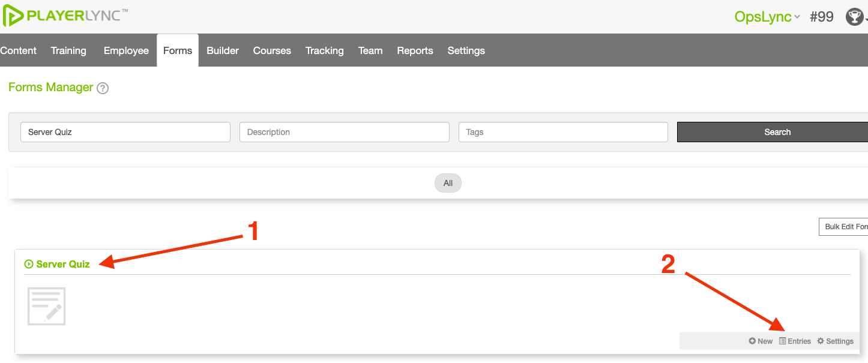
Task: Click the Bulk Edit Forms button
Action: click(x=843, y=227)
